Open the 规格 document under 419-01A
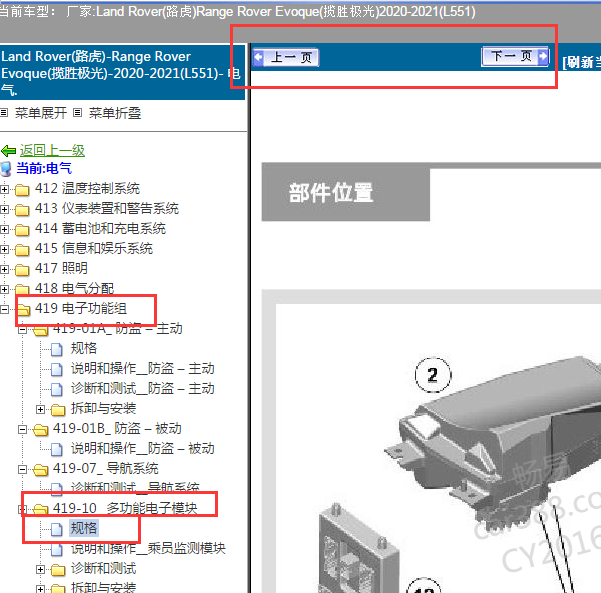This screenshot has height=593, width=601. coord(84,348)
